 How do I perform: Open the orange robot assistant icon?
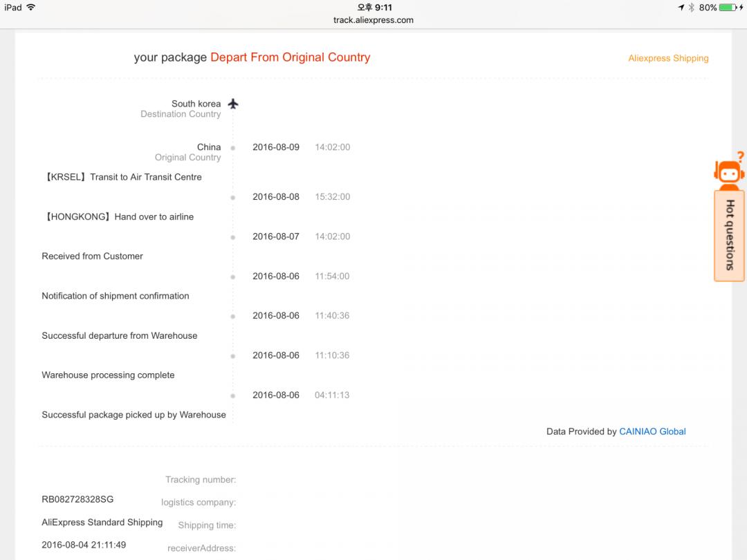[729, 171]
